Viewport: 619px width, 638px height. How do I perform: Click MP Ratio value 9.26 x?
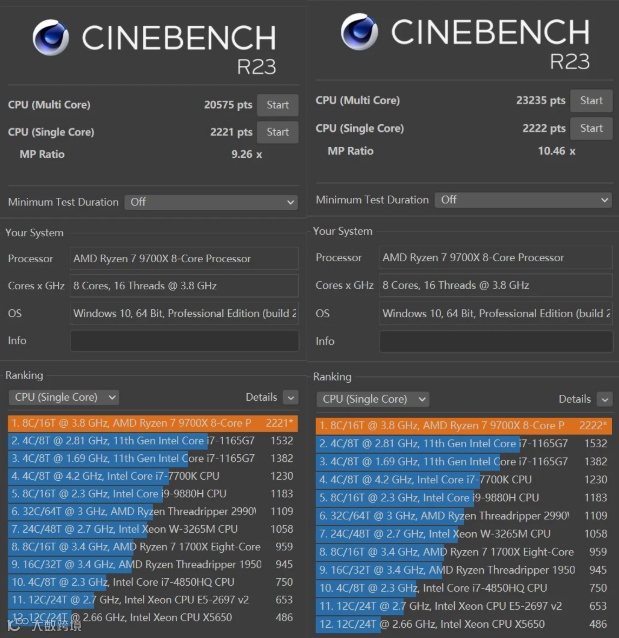click(247, 155)
